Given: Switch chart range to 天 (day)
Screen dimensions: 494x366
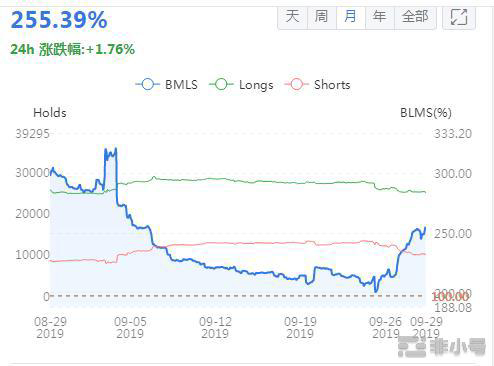Looking at the screenshot, I should tap(292, 16).
